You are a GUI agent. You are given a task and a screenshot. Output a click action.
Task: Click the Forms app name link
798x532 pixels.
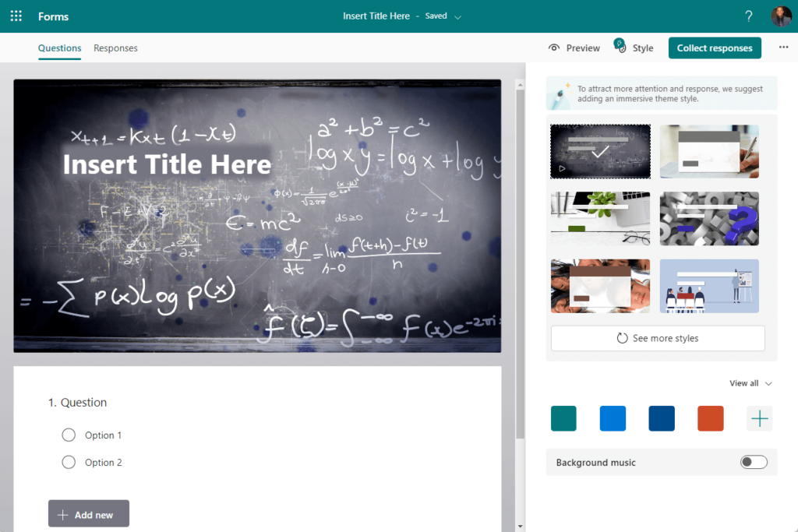54,16
